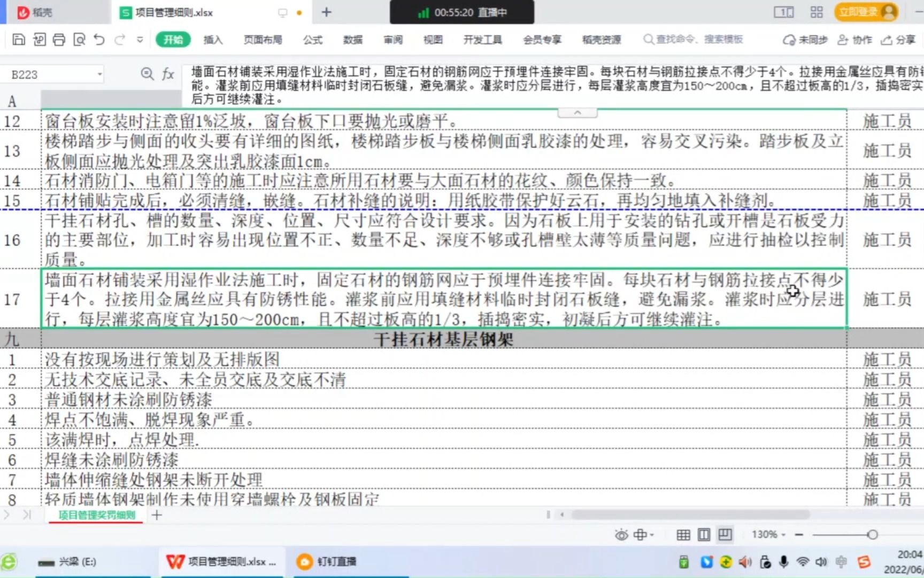924x578 pixels.
Task: Open the 插入 ribbon tab
Action: [213, 40]
